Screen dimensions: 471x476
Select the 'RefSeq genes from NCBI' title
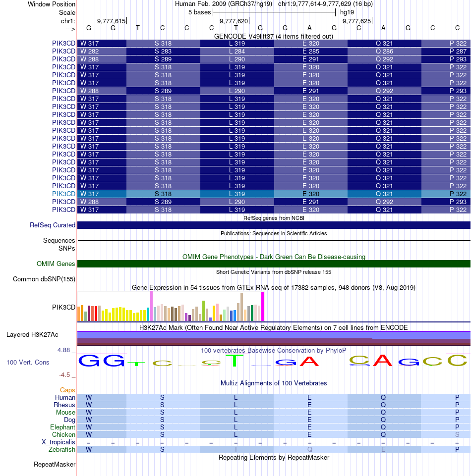[x=274, y=218]
